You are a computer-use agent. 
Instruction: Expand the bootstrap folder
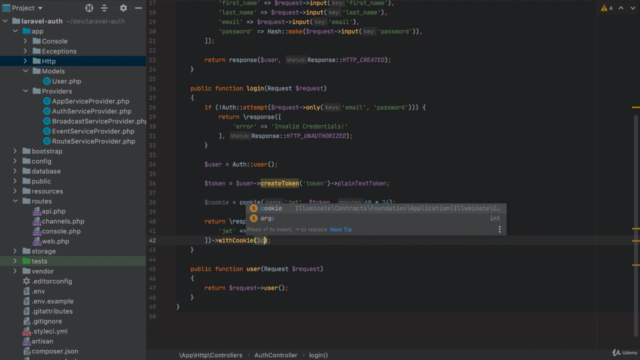tap(16, 151)
